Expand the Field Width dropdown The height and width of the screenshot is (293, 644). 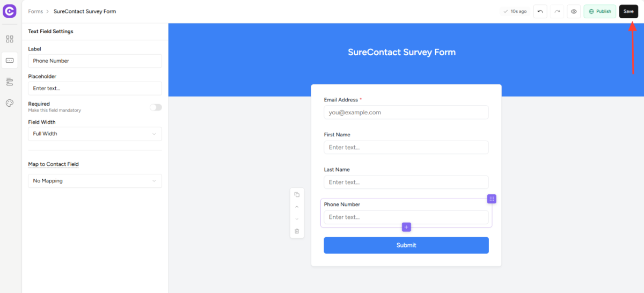coord(95,134)
